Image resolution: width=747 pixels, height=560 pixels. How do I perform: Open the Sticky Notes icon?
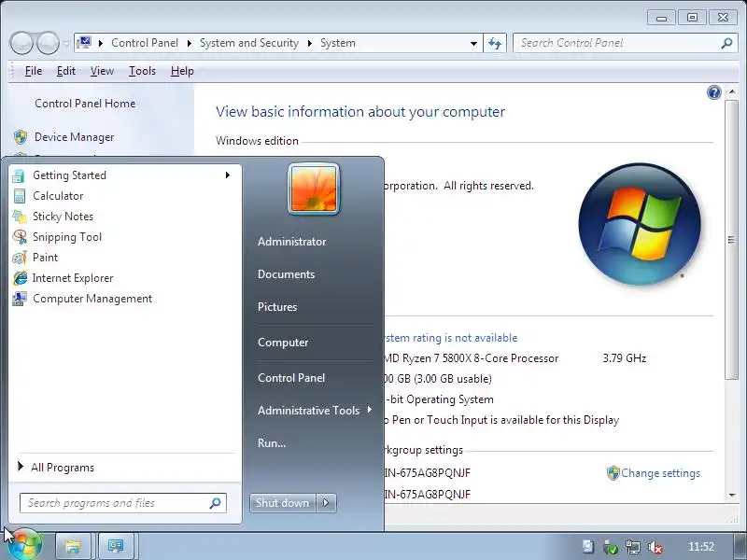[20, 217]
